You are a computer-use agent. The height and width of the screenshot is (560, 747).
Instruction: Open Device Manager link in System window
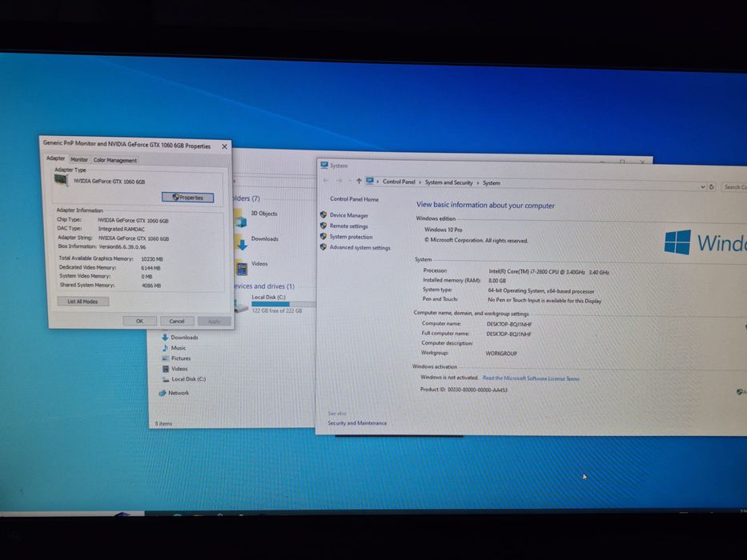click(x=349, y=215)
